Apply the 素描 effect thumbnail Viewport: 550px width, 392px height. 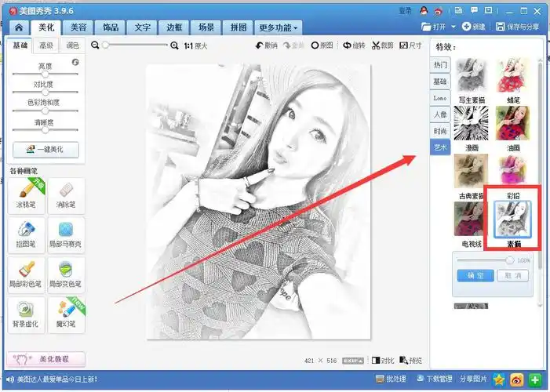click(x=512, y=220)
